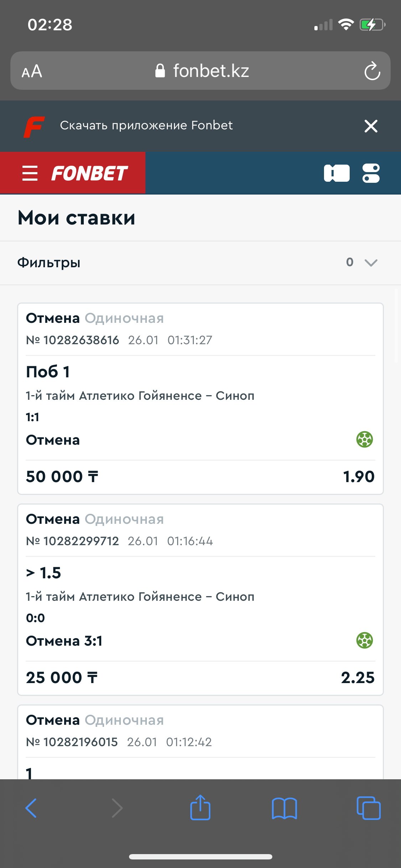Reload the fonbet.kz page
This screenshot has height=868, width=401.
tap(372, 71)
